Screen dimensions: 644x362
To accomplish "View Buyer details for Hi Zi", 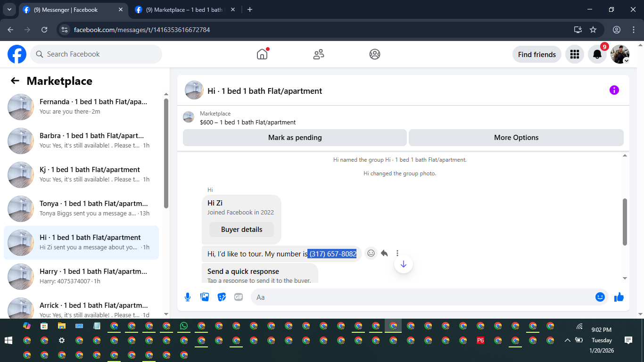I will click(x=241, y=230).
